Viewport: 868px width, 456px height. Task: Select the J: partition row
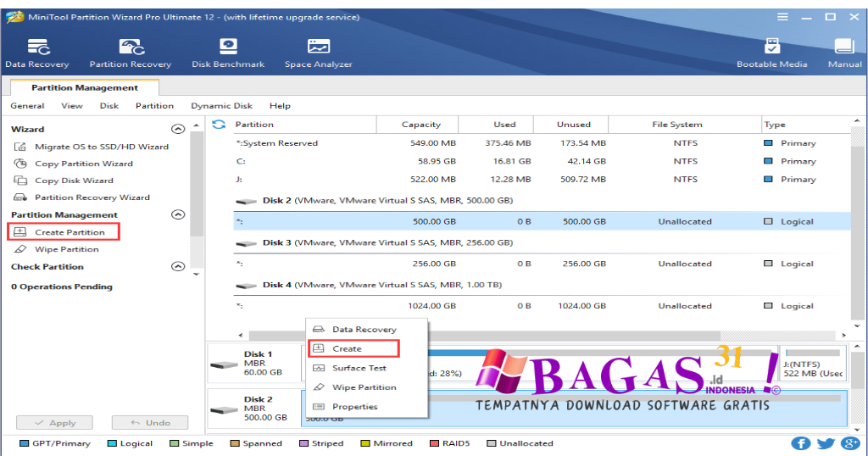(x=542, y=180)
